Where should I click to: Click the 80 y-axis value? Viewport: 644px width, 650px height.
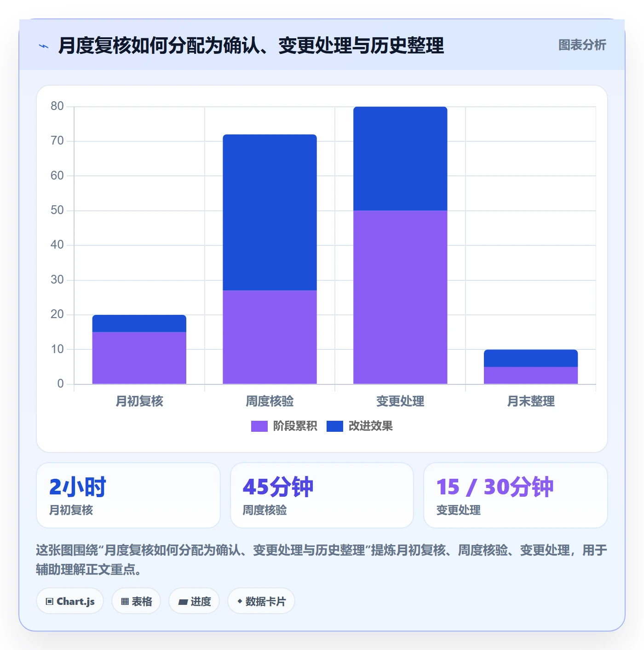(x=57, y=106)
